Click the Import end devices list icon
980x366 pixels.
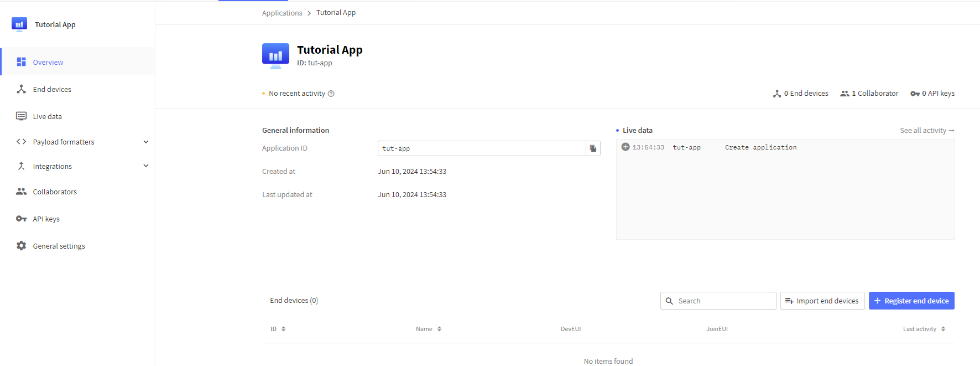tap(789, 301)
